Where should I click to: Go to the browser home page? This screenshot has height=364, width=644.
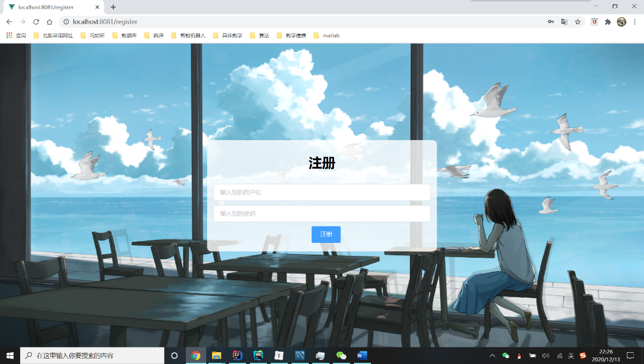click(x=49, y=22)
